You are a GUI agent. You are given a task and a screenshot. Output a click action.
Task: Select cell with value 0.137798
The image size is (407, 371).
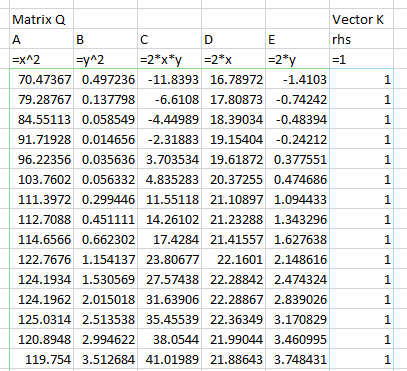pos(105,99)
